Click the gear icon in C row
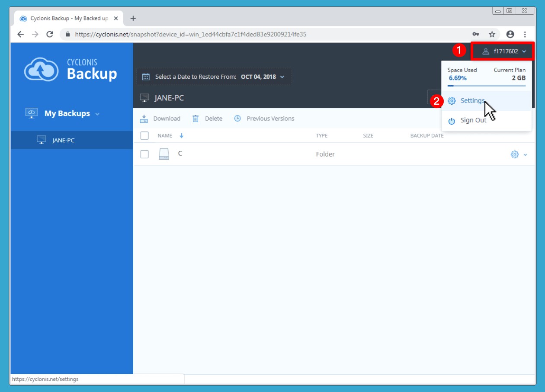 tap(514, 154)
